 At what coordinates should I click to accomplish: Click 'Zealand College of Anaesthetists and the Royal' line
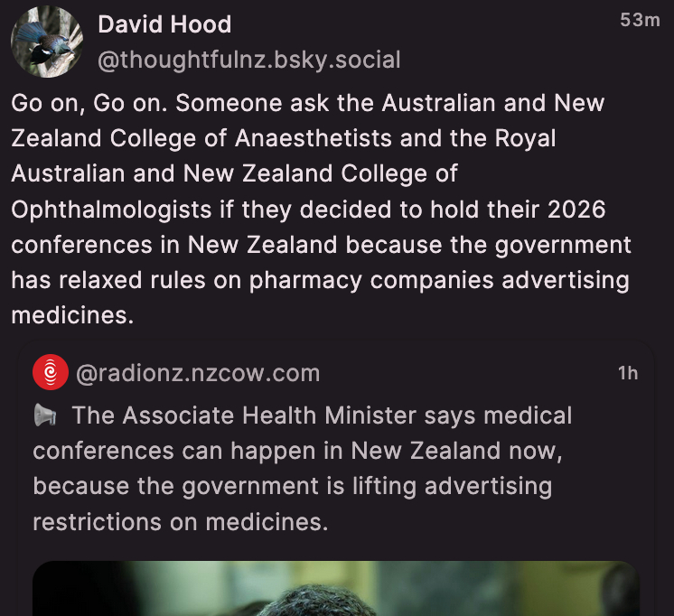pos(284,138)
